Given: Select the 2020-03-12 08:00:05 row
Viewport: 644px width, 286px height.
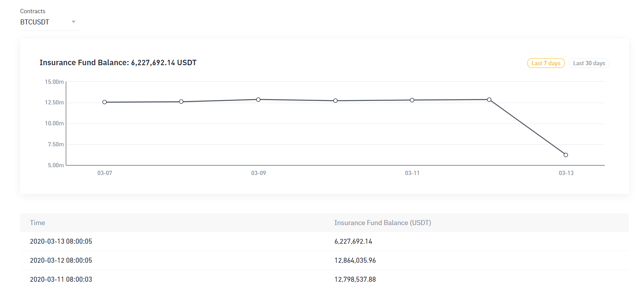Looking at the screenshot, I should [61, 260].
